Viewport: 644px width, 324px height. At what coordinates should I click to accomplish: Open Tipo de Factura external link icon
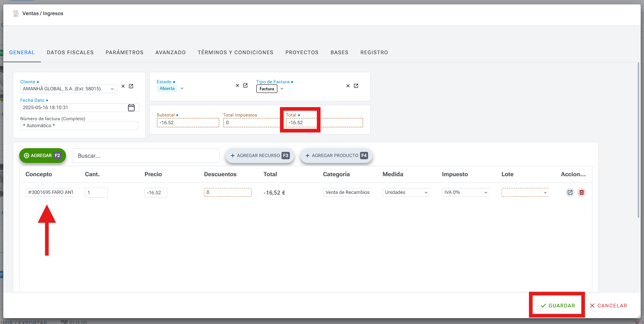356,86
